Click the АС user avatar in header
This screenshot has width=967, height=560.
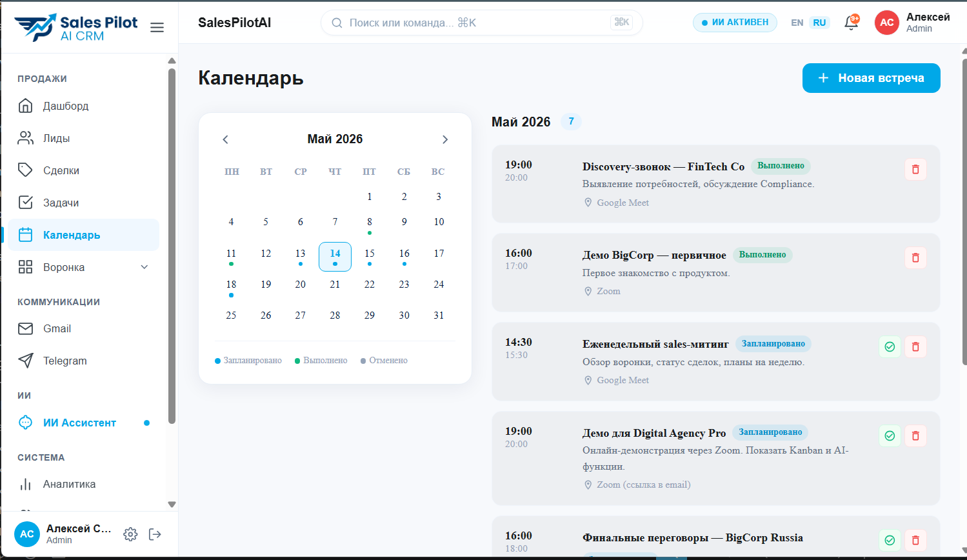[x=887, y=23]
